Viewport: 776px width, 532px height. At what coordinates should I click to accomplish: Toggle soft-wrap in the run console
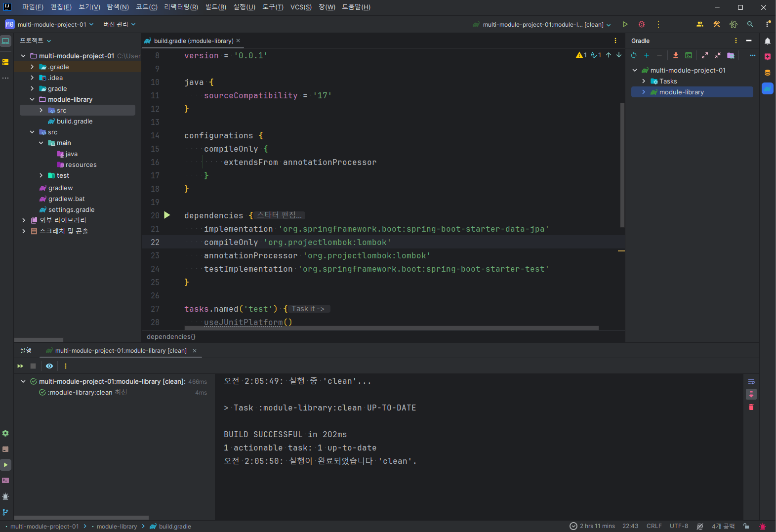[x=751, y=381]
